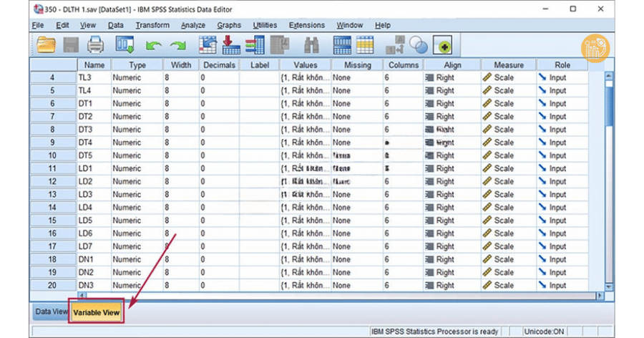The width and height of the screenshot is (644, 338).
Task: Open the Utilities menu
Action: point(265,25)
